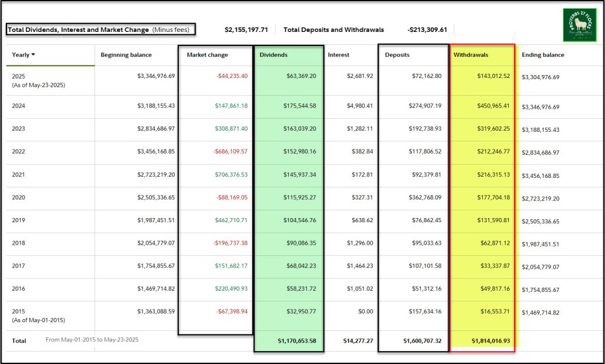Screen dimensions: 605x364
Task: Click the Deposits column header
Action: 397,55
